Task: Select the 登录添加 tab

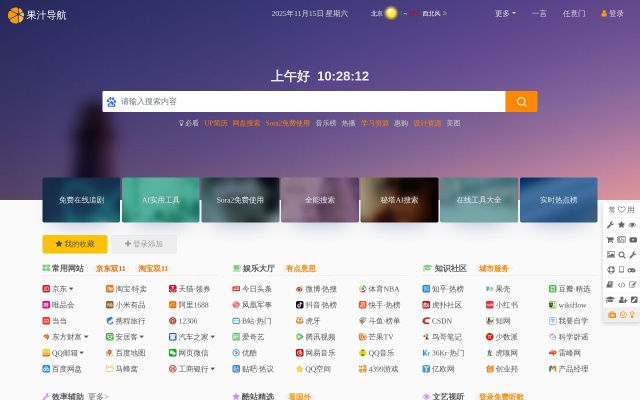Action: [144, 243]
